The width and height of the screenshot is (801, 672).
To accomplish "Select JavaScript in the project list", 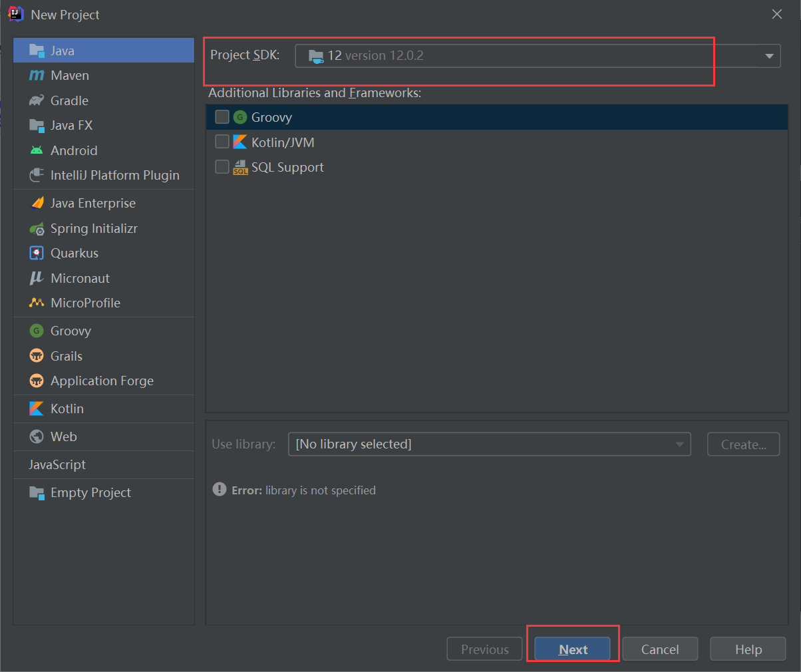I will 104,464.
